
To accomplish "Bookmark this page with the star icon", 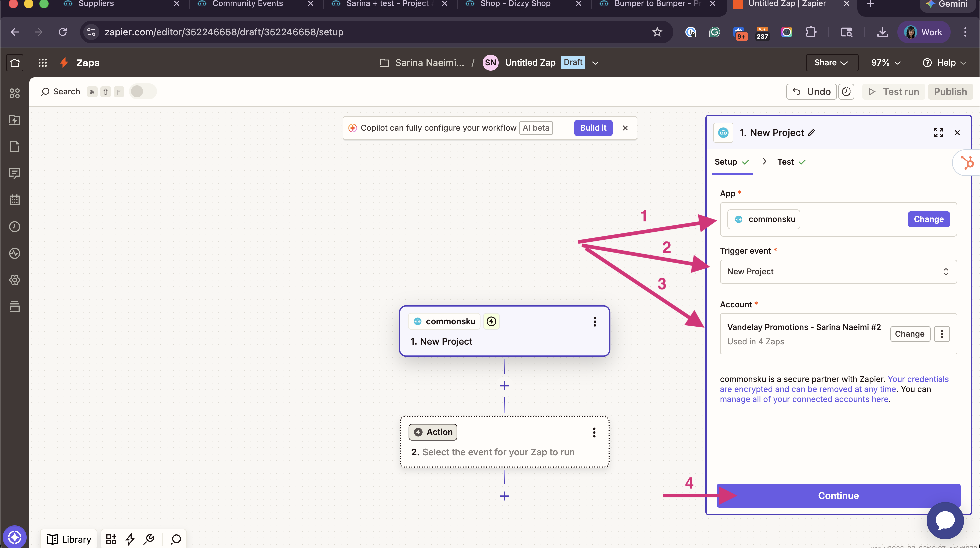I will [657, 32].
